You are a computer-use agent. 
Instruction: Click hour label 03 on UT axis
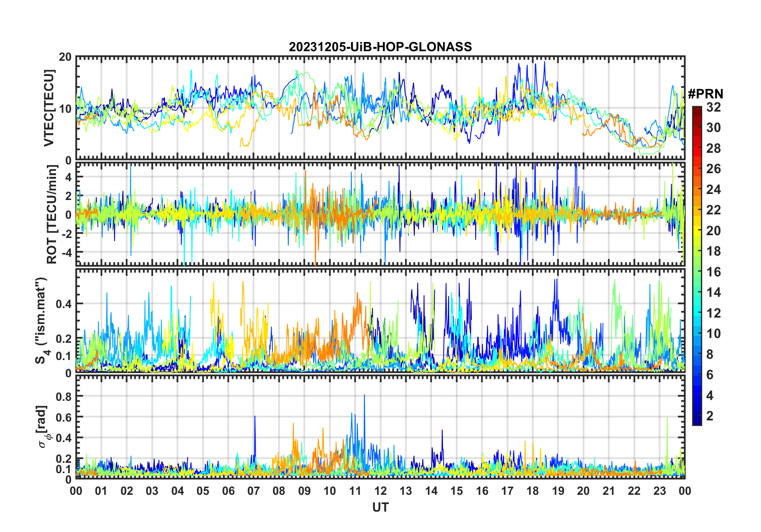(152, 491)
